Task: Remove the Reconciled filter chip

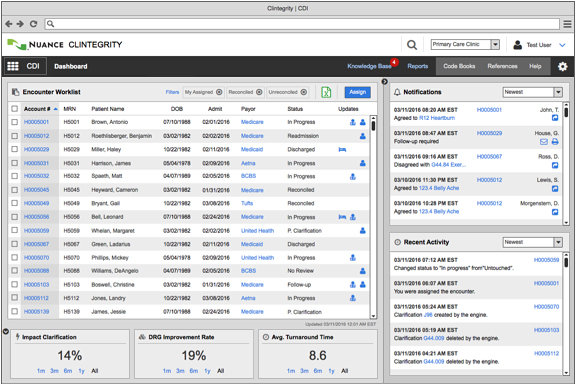Action: click(259, 92)
